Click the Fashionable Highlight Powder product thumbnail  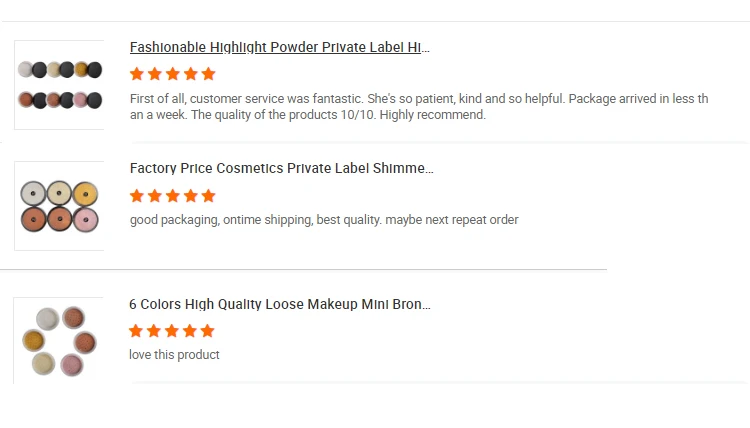[x=59, y=85]
